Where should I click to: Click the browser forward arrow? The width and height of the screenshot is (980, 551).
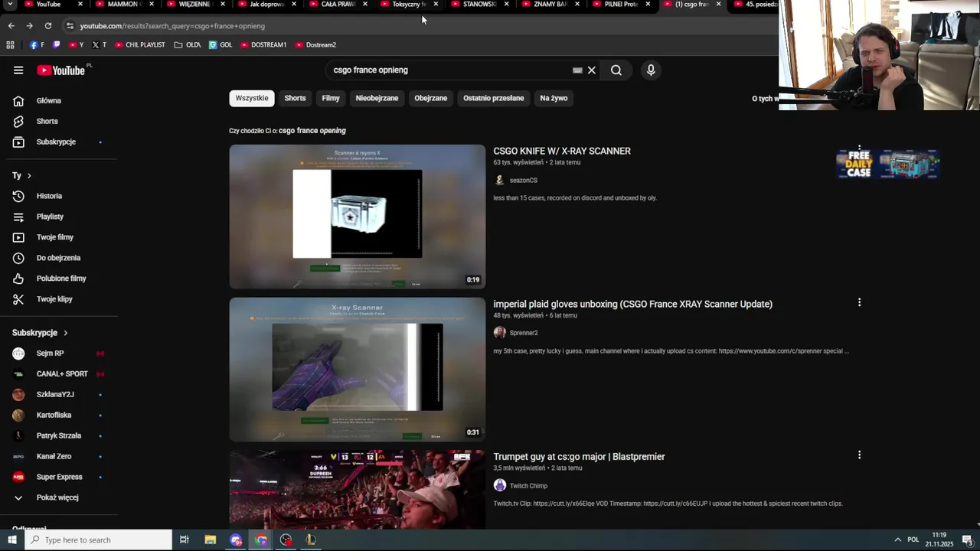(29, 26)
